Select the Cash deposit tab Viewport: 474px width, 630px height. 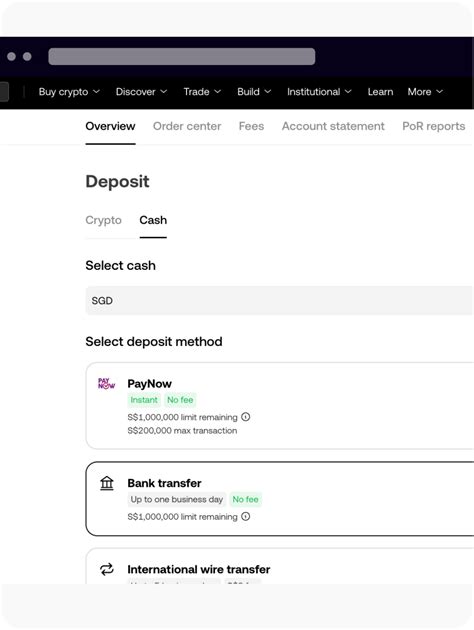pos(153,220)
